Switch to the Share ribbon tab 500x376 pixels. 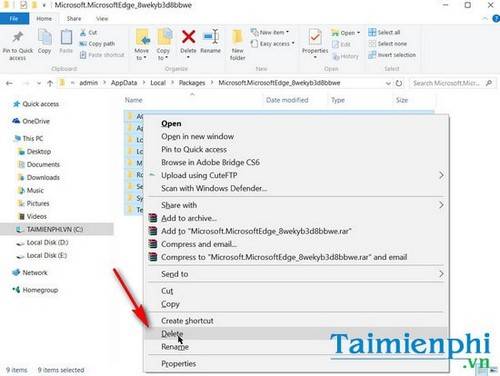click(x=74, y=19)
